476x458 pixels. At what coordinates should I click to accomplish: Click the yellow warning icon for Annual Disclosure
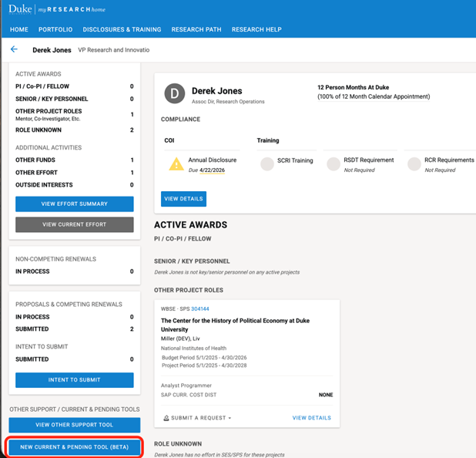click(176, 163)
